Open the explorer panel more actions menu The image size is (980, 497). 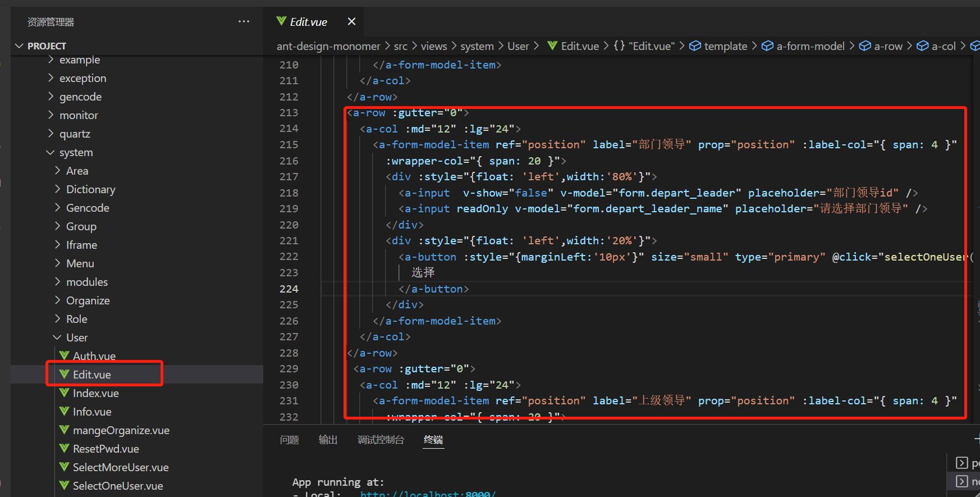pyautogui.click(x=244, y=21)
